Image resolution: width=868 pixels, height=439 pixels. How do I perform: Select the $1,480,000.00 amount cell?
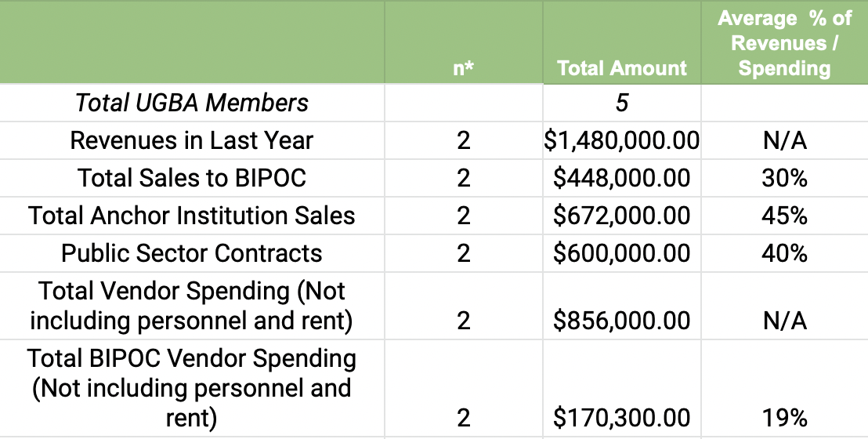622,141
